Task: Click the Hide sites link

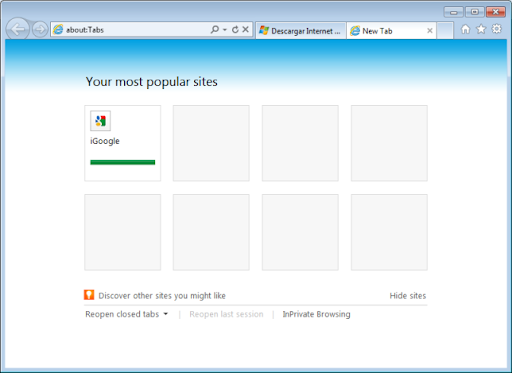Action: point(408,296)
